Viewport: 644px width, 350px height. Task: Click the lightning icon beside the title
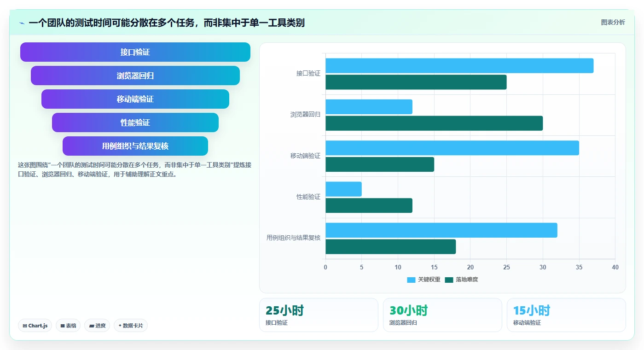tap(22, 23)
